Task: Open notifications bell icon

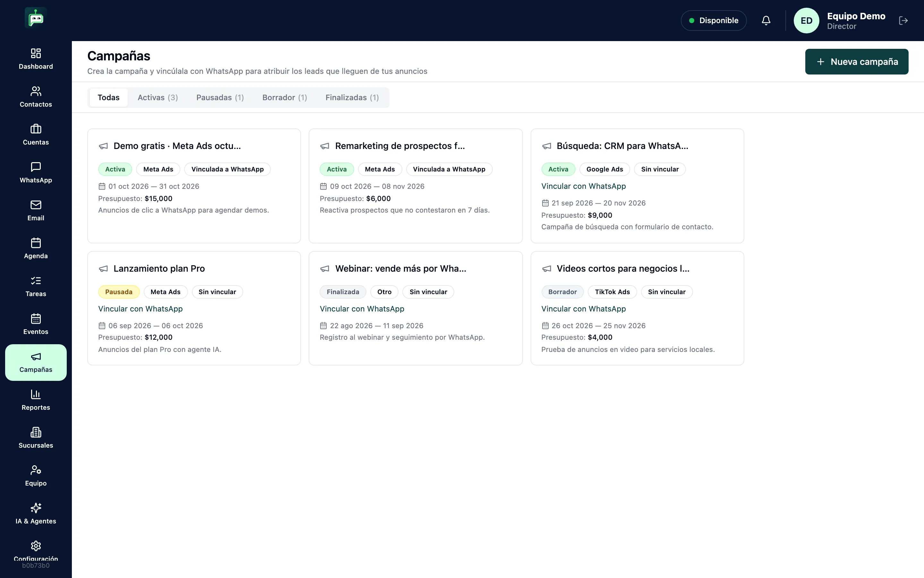Action: (x=766, y=21)
